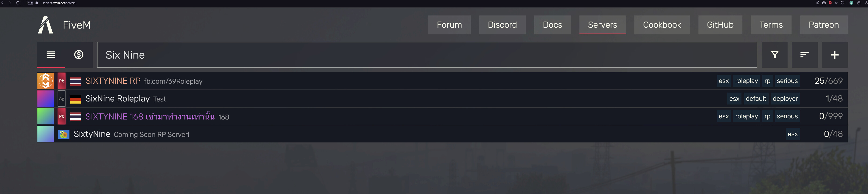Image resolution: width=868 pixels, height=194 pixels.
Task: Switch to the Servers tab
Action: 602,24
